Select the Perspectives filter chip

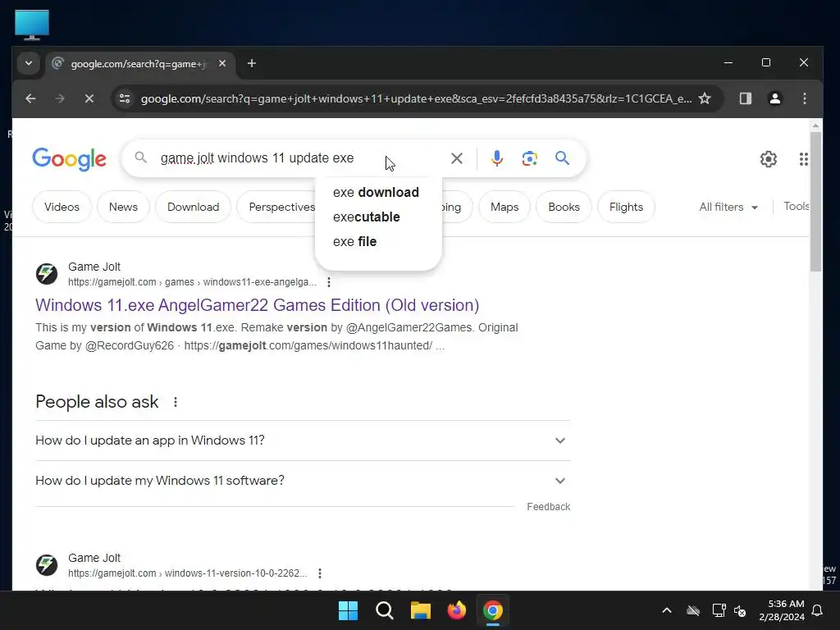278,207
